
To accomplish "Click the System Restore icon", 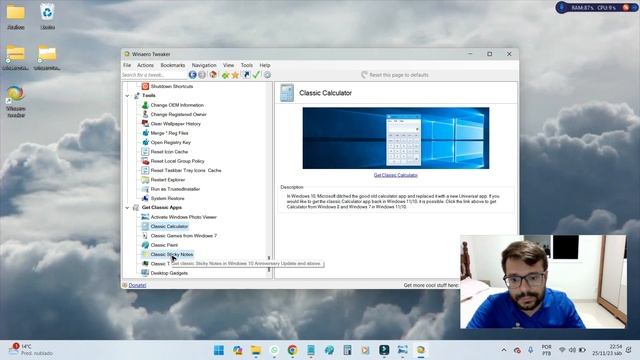I will (145, 198).
